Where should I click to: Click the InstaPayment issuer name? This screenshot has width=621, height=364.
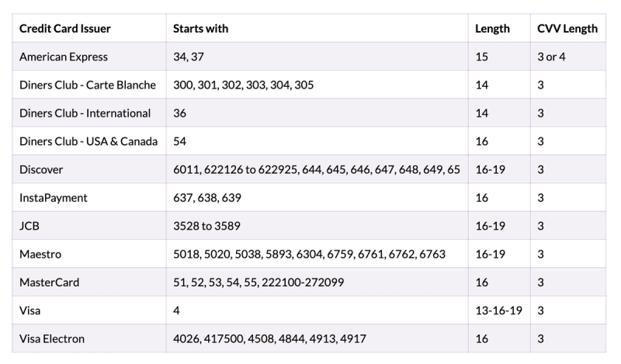point(53,198)
